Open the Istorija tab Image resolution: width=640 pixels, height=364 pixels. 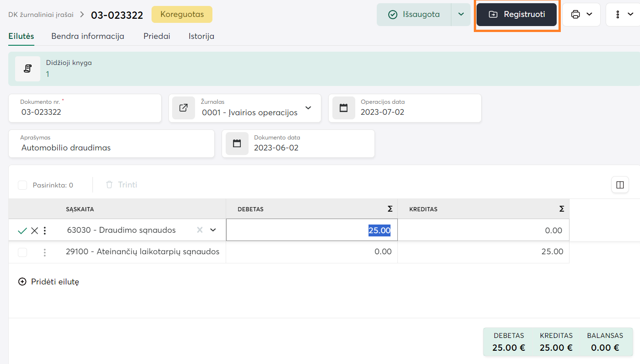(x=201, y=36)
